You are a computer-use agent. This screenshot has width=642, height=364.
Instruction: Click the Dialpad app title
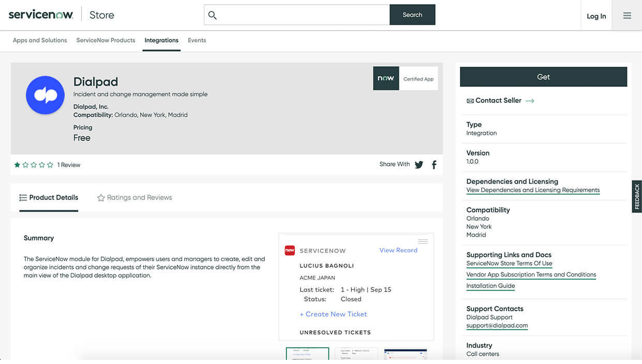96,82
